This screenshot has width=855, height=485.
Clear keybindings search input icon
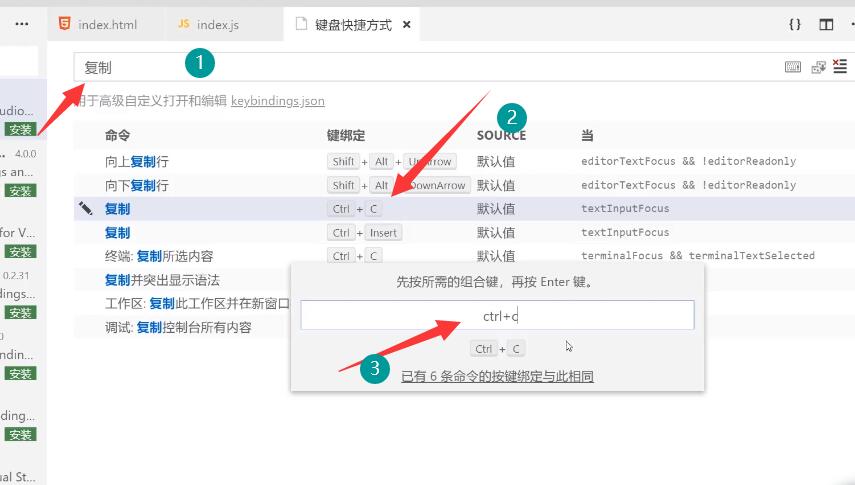point(840,67)
